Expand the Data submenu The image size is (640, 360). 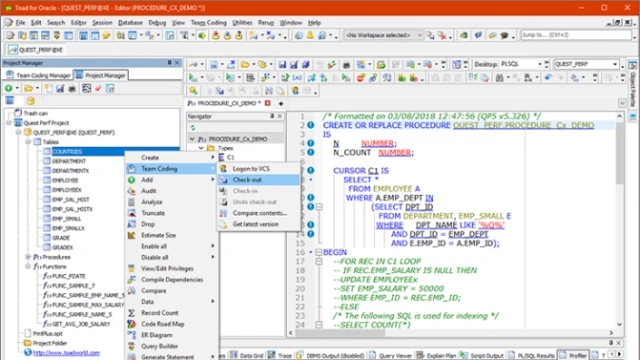coord(213,302)
